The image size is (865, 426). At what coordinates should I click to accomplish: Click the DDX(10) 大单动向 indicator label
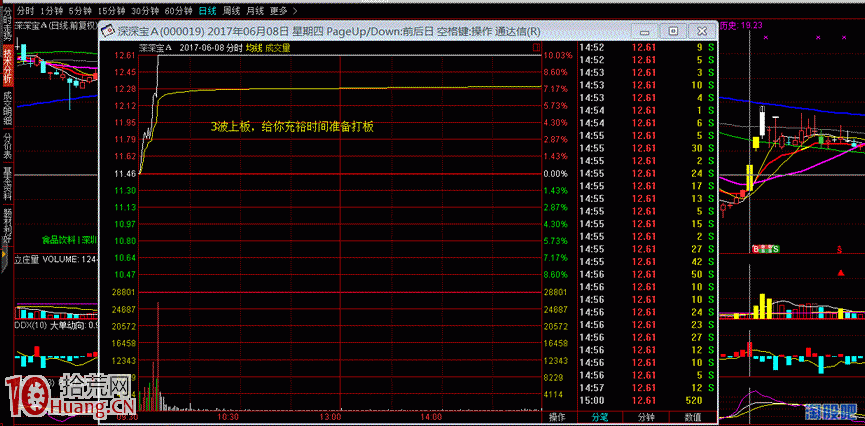coord(55,326)
